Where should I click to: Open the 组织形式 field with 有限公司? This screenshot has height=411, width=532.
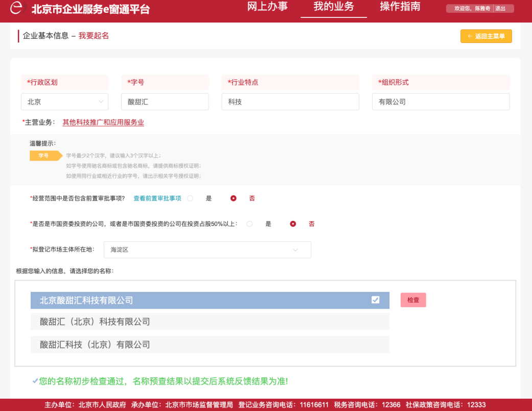coord(441,102)
